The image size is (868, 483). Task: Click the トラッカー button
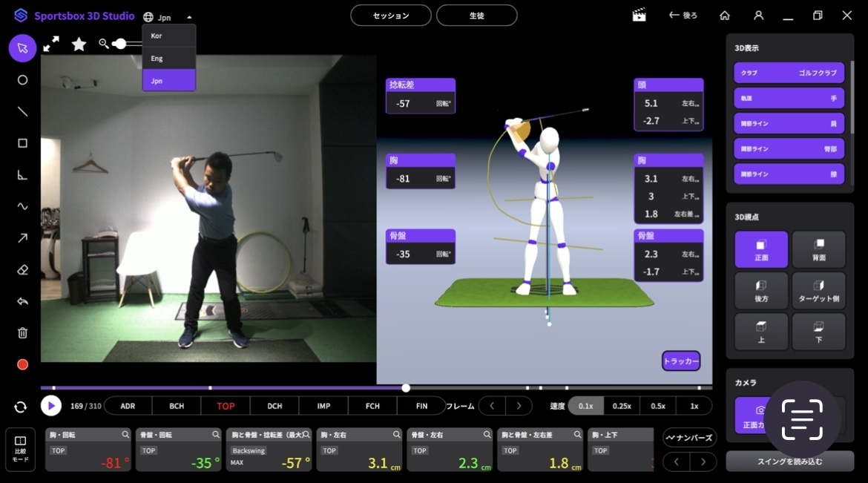[x=681, y=361]
